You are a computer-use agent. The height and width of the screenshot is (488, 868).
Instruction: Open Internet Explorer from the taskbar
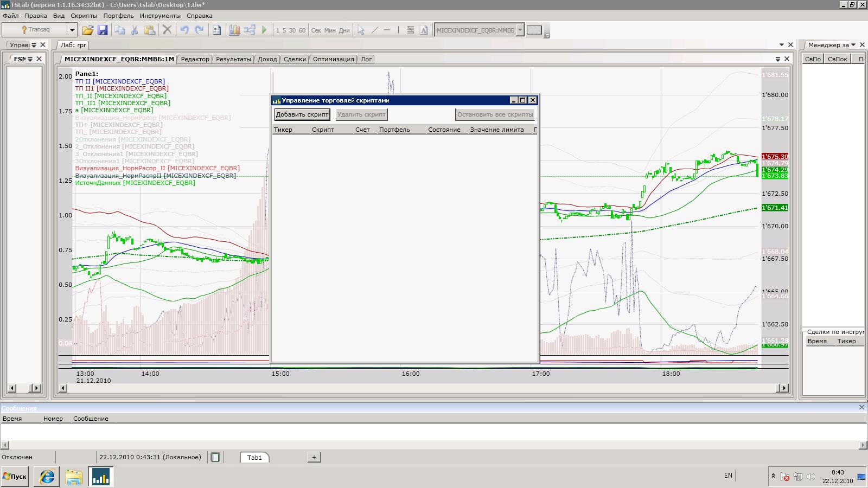tap(47, 477)
